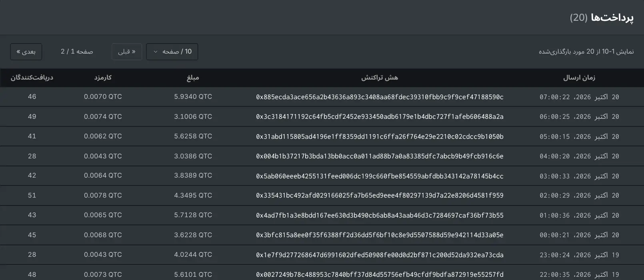644x280 pixels.
Task: Click the amount 3.8389 QTC
Action: pos(193,176)
